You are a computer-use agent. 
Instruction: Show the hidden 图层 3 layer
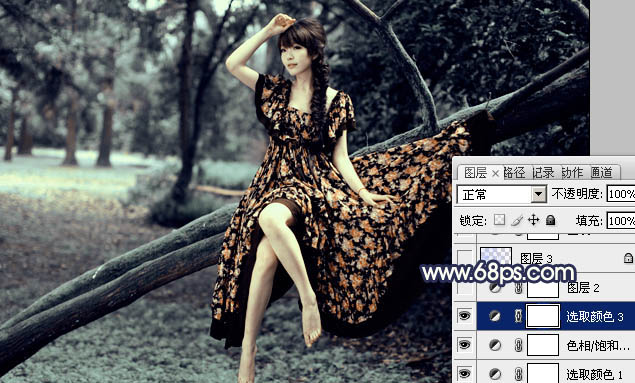click(465, 258)
